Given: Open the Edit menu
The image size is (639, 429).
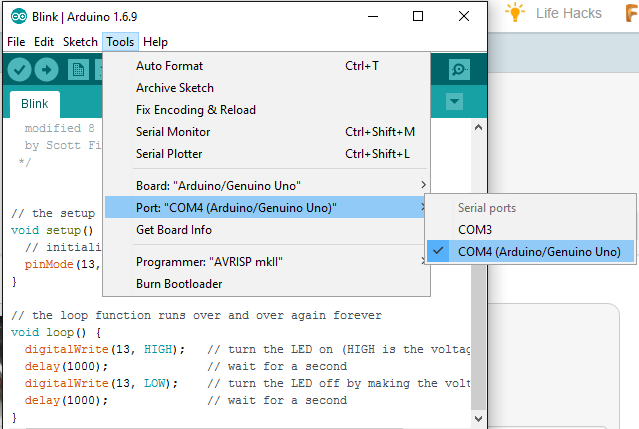Looking at the screenshot, I should pyautogui.click(x=44, y=42).
